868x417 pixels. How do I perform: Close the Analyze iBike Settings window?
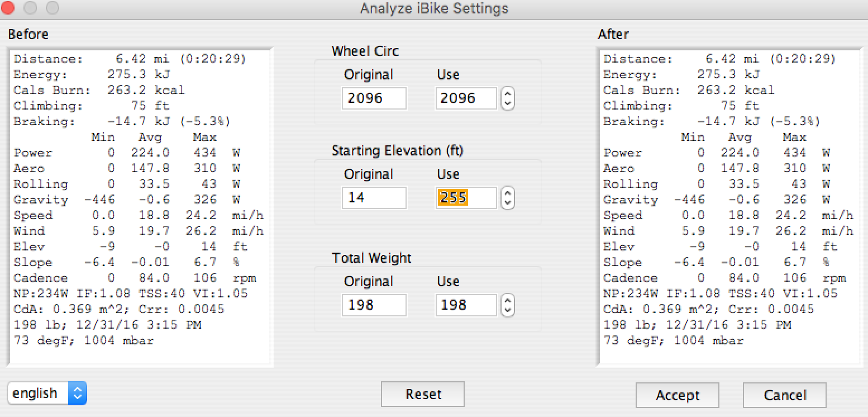[x=8, y=8]
